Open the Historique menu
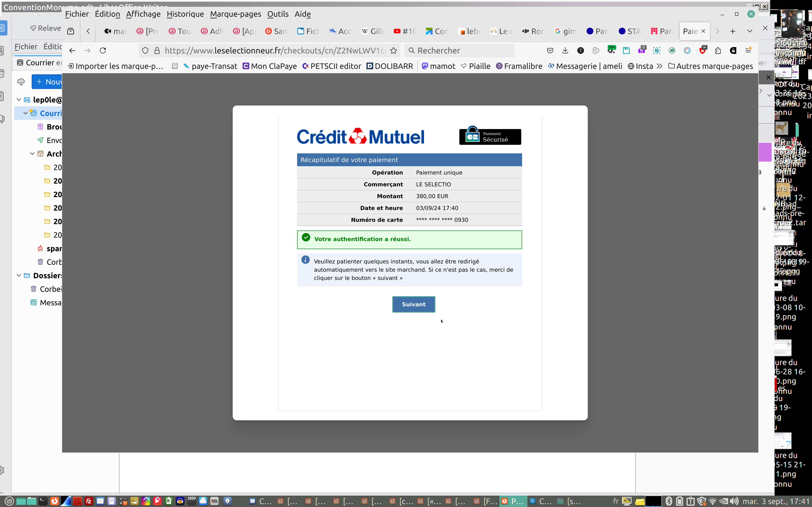Screen dimensions: 812x507 tap(185, 14)
